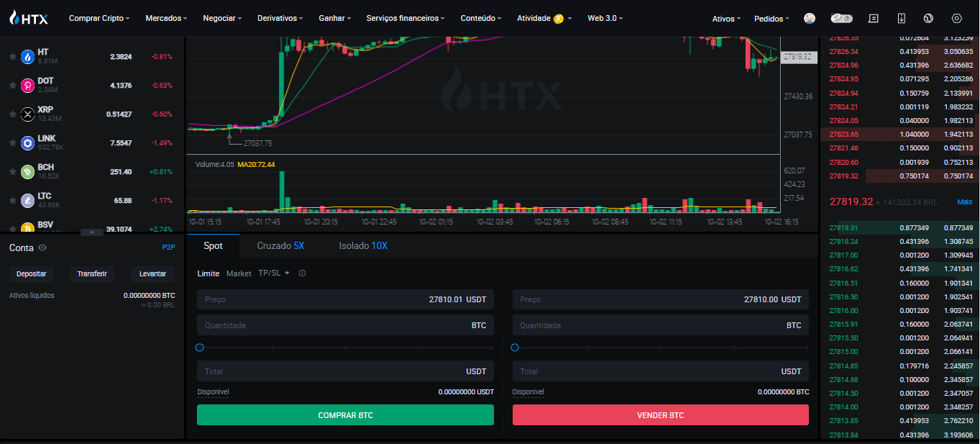Open the hexagon settings icon

tap(956, 18)
